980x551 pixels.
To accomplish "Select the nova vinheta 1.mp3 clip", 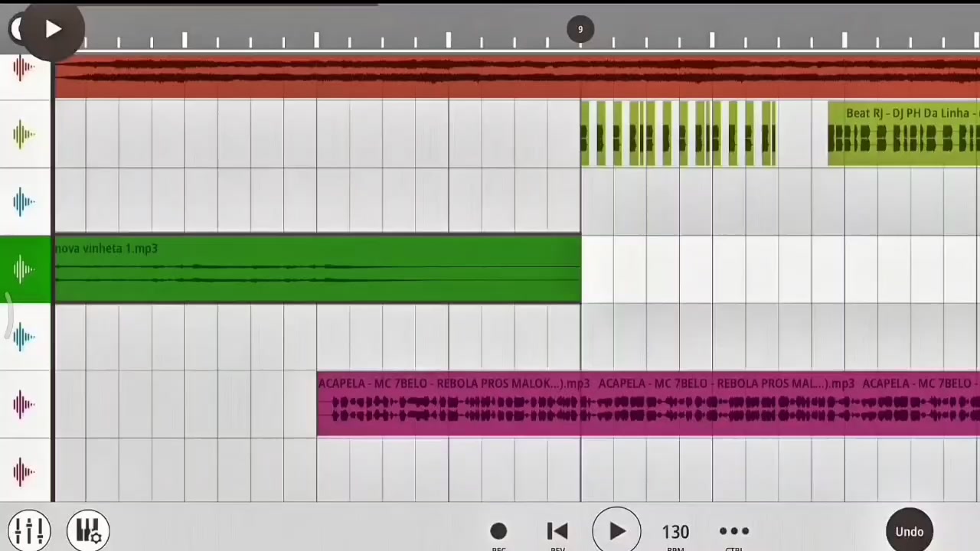I will (317, 269).
